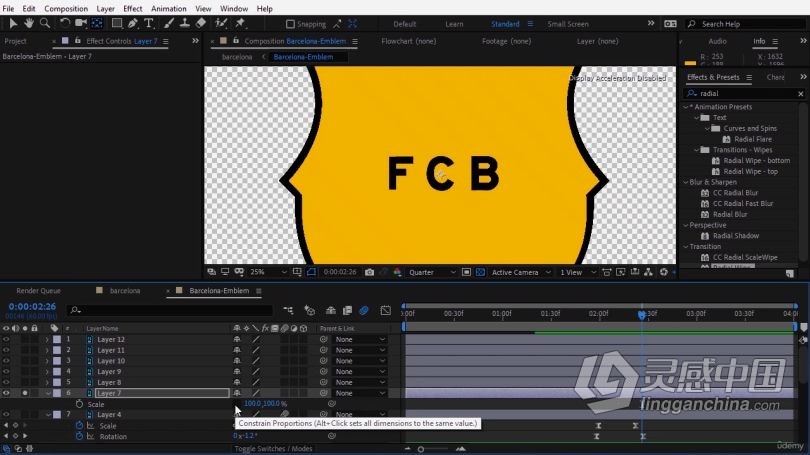Select the Hand tool
The image size is (810, 455).
click(x=29, y=23)
